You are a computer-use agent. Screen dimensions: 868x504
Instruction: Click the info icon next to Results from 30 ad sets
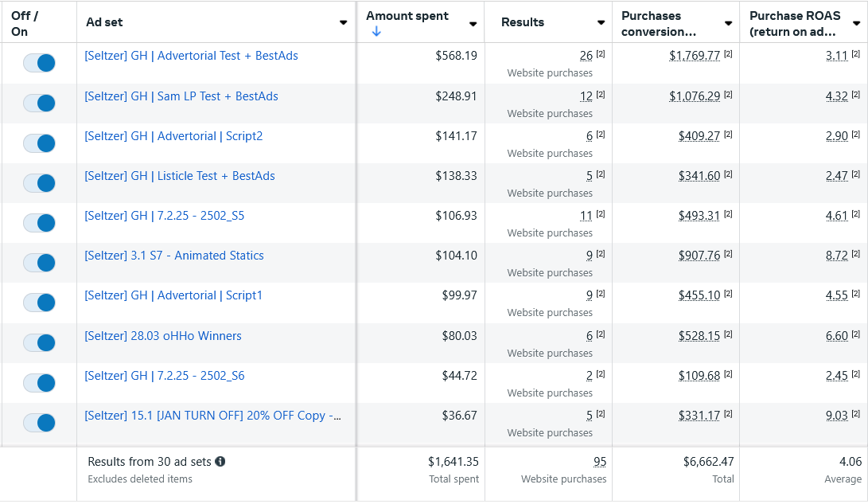tap(220, 461)
